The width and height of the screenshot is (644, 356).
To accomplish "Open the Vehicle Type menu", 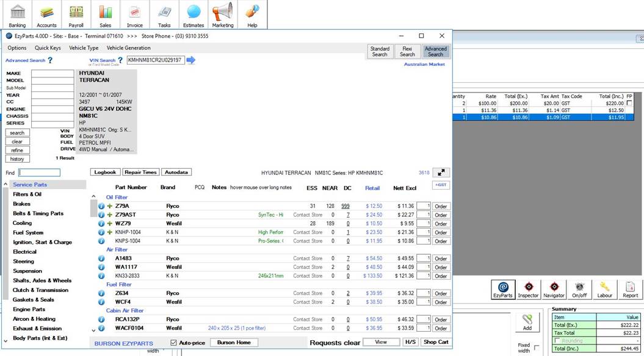I will (x=84, y=48).
